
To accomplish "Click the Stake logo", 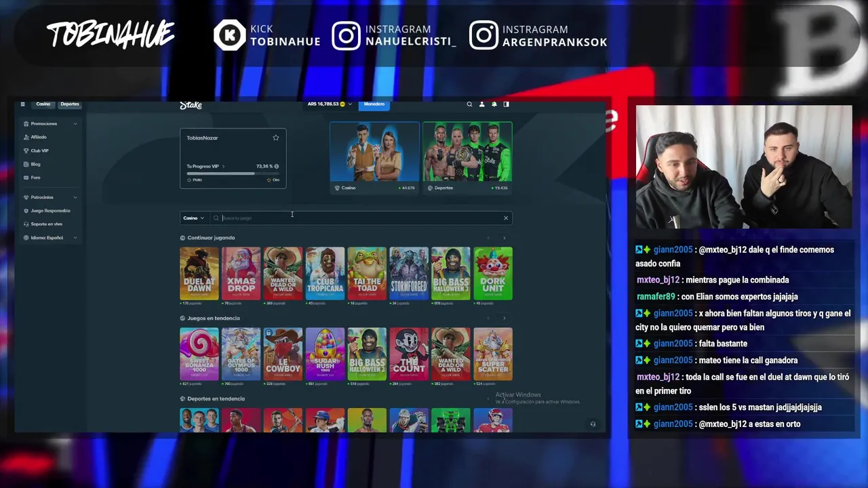I will point(191,105).
